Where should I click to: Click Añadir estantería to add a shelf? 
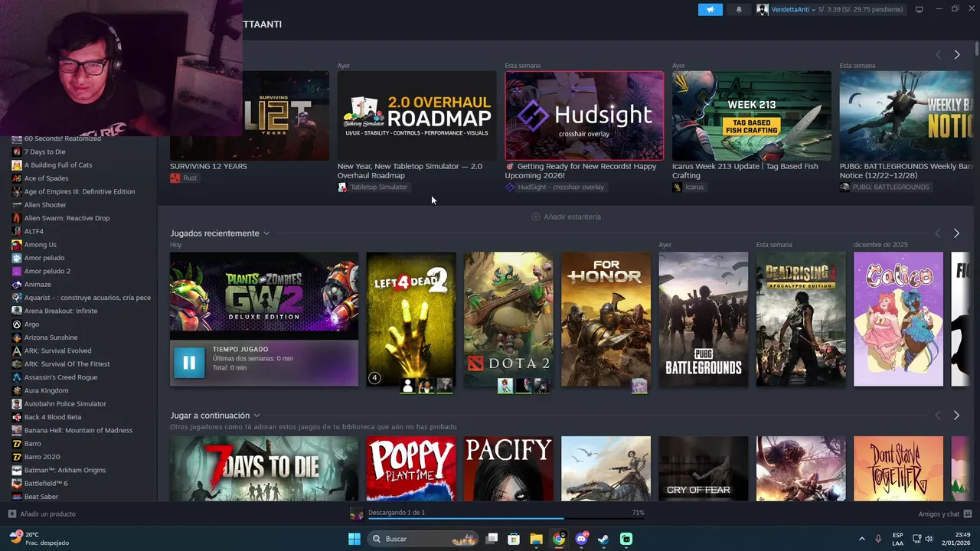tap(567, 217)
